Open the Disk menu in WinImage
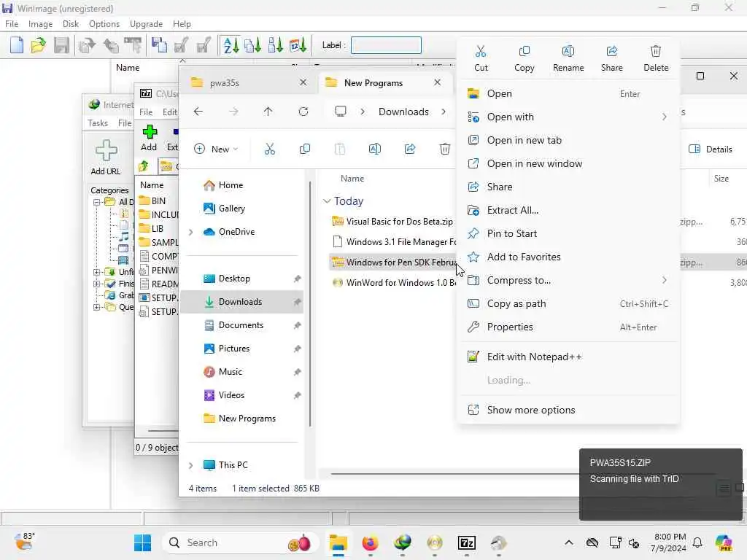747x560 pixels. [x=71, y=24]
